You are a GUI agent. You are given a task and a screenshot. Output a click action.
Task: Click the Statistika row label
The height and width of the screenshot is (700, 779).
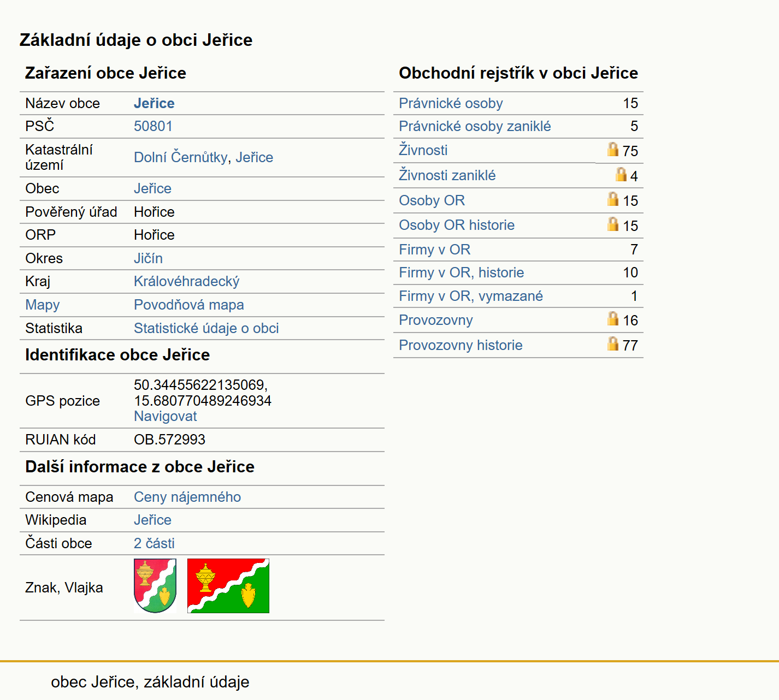[x=54, y=328]
